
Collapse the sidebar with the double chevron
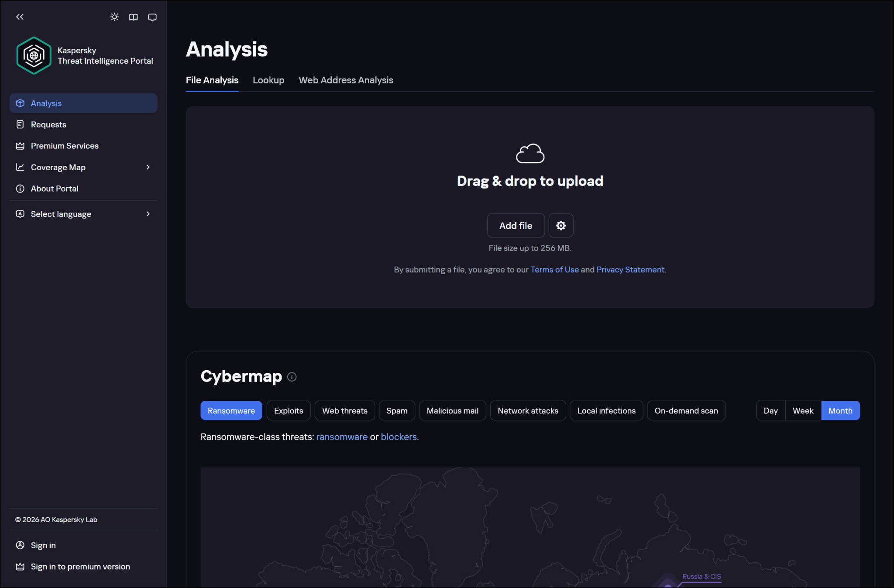[20, 17]
